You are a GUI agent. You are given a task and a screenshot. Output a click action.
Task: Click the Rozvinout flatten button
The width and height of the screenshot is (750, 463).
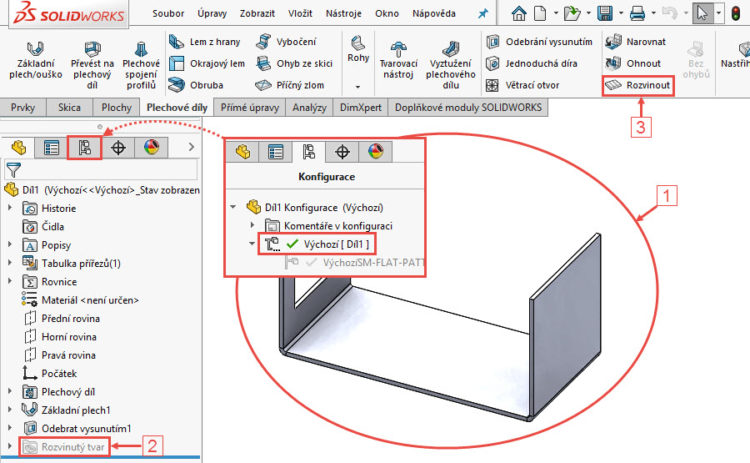[x=638, y=85]
